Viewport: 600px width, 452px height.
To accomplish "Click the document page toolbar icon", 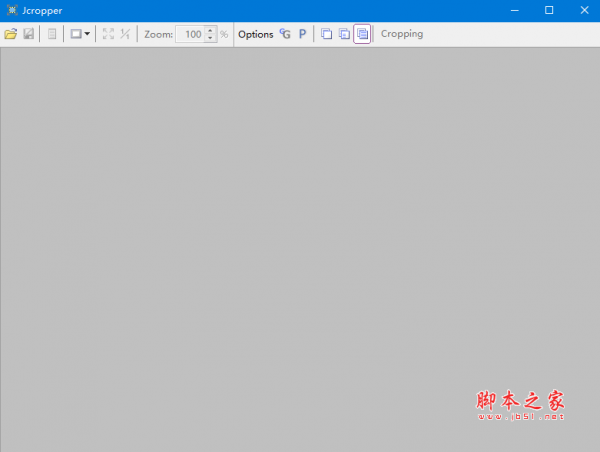I will click(52, 34).
